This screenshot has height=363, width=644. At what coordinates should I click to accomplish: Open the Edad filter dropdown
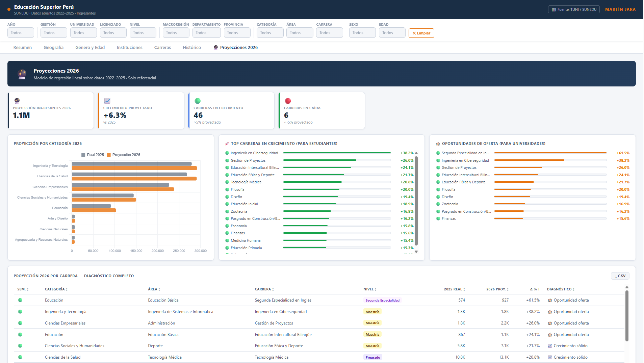[392, 33]
